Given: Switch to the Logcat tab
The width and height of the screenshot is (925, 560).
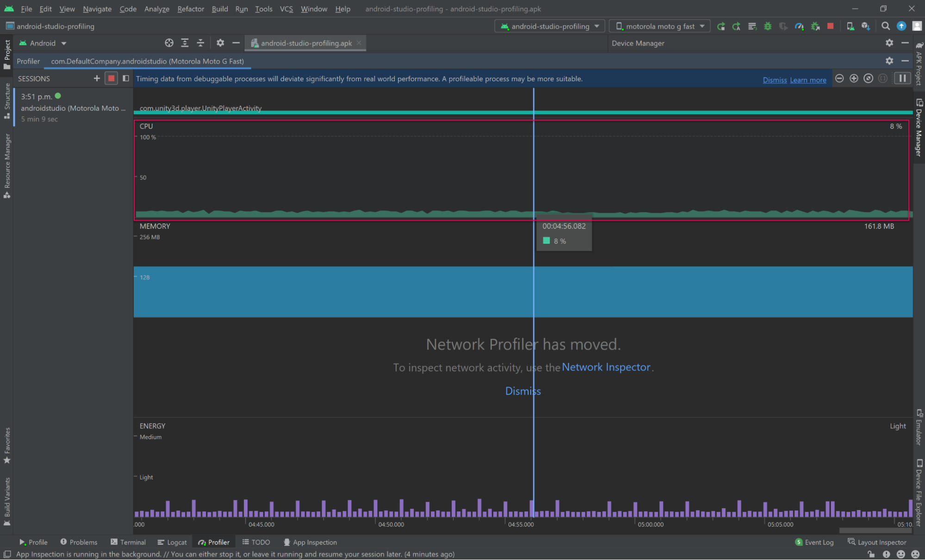Looking at the screenshot, I should (x=172, y=542).
